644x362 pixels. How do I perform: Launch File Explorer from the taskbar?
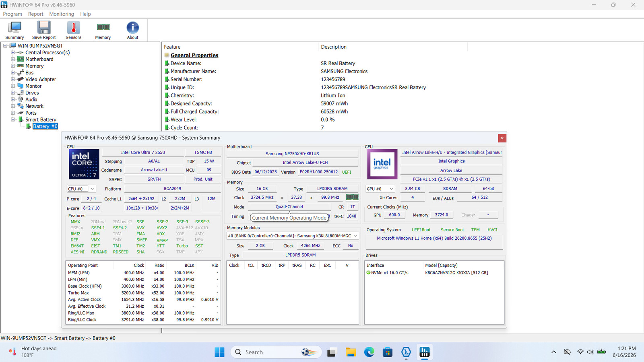point(350,352)
